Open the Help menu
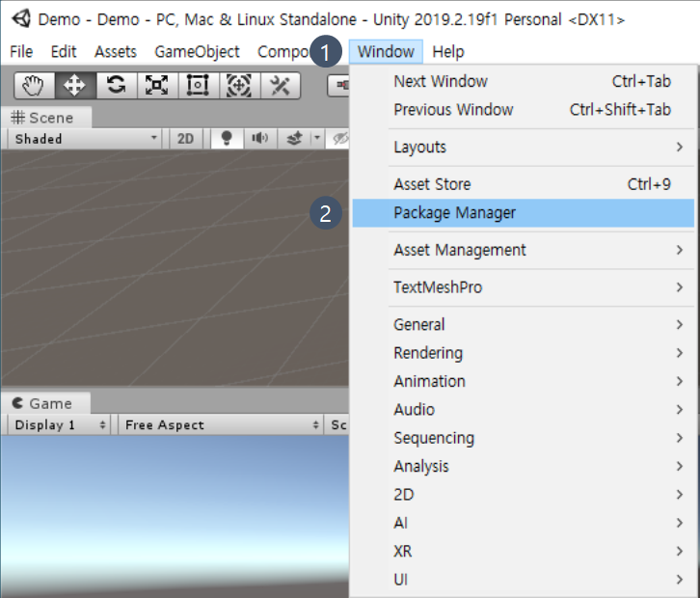Viewport: 700px width, 598px height. 448,52
